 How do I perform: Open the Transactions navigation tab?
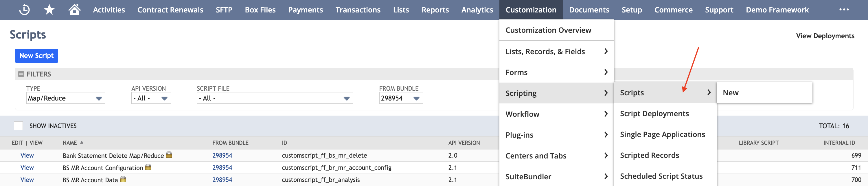[x=358, y=10]
